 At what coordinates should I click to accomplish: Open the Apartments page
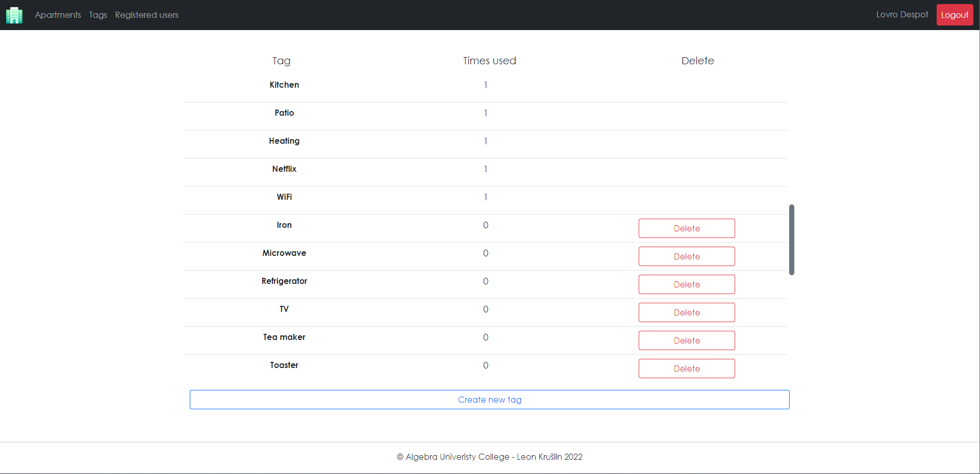coord(58,15)
